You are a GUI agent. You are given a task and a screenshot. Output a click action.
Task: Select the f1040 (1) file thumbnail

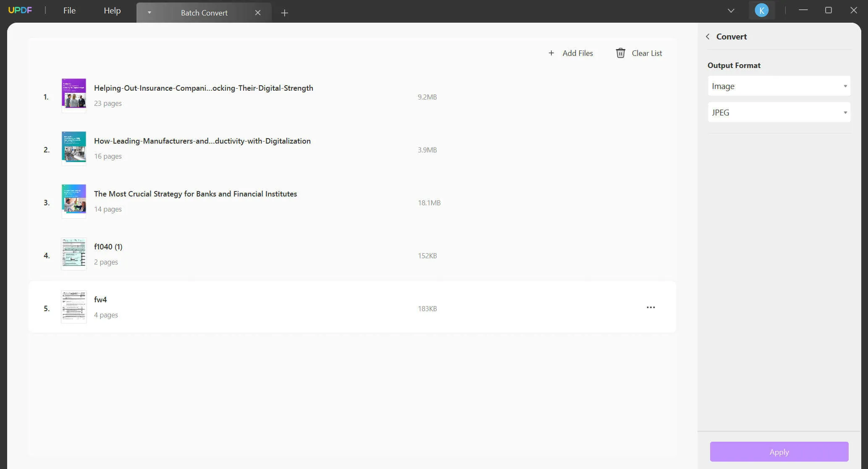(x=74, y=253)
